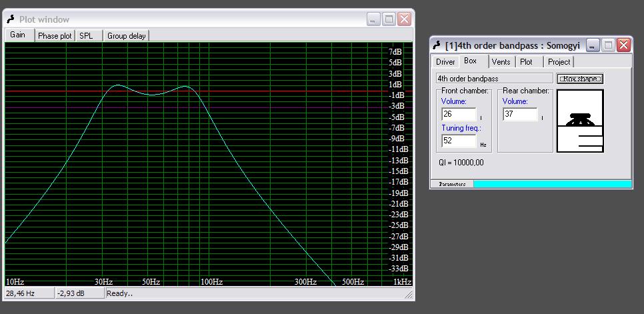Maximize the Plot window

tap(389, 19)
